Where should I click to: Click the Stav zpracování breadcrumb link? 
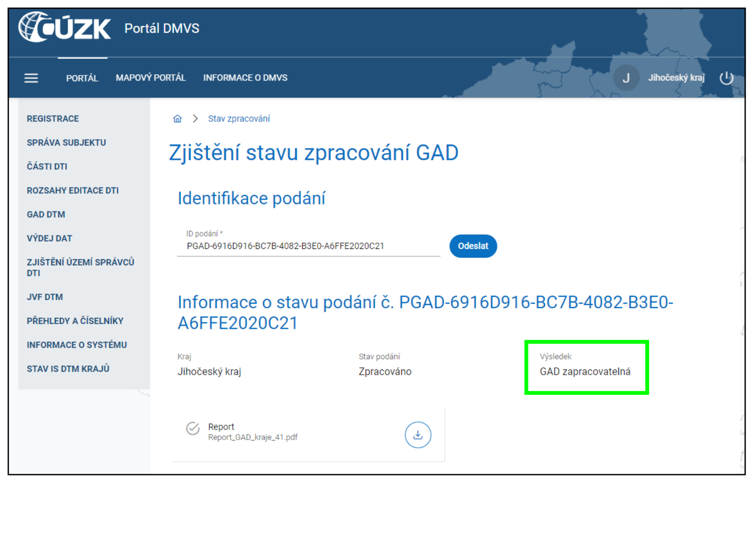pyautogui.click(x=239, y=119)
